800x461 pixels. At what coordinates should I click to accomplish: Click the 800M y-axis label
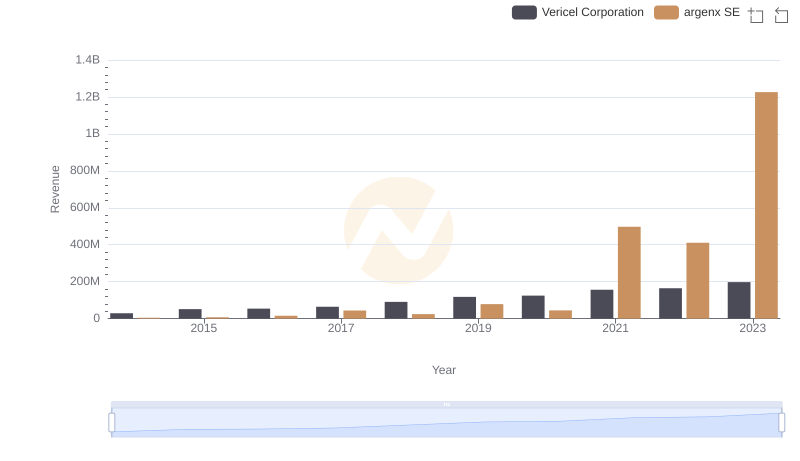point(85,170)
